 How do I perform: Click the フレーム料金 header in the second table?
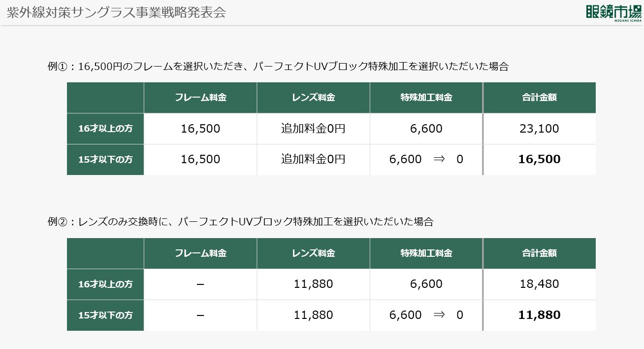click(x=200, y=253)
